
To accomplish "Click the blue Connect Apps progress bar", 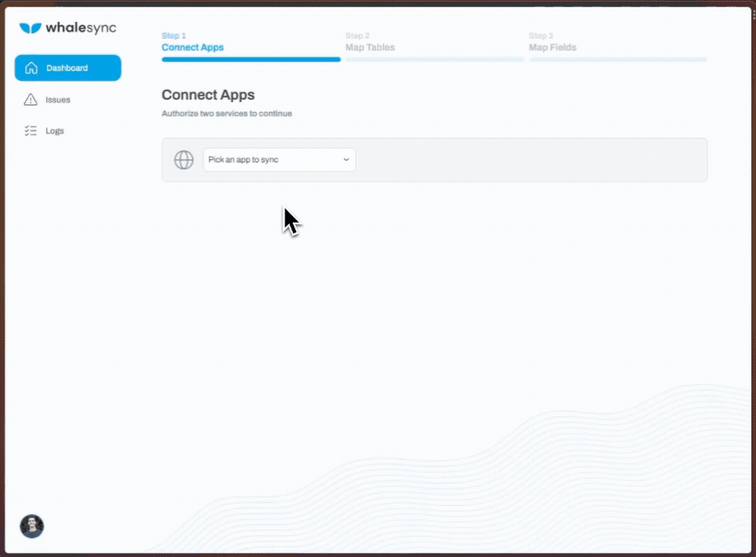I will click(x=251, y=59).
